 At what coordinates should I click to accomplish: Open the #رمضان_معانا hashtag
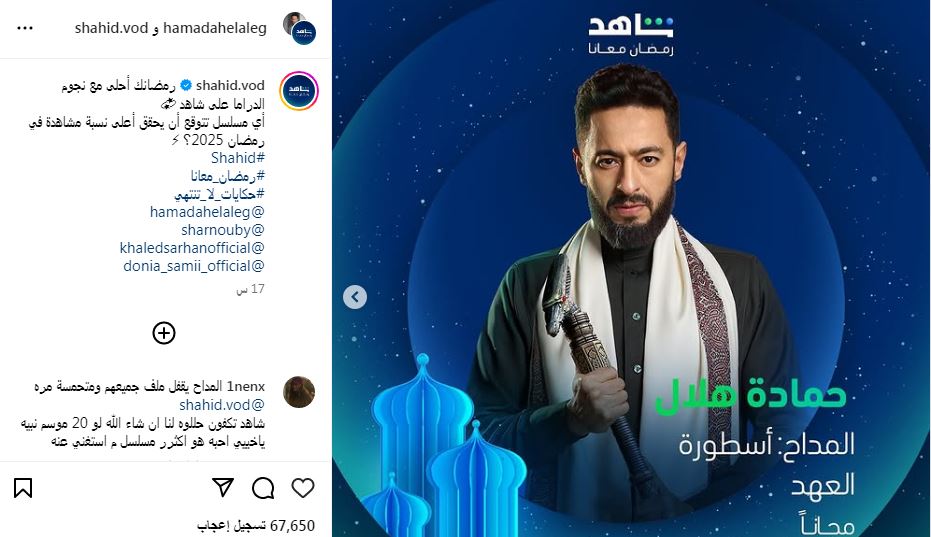coord(227,176)
